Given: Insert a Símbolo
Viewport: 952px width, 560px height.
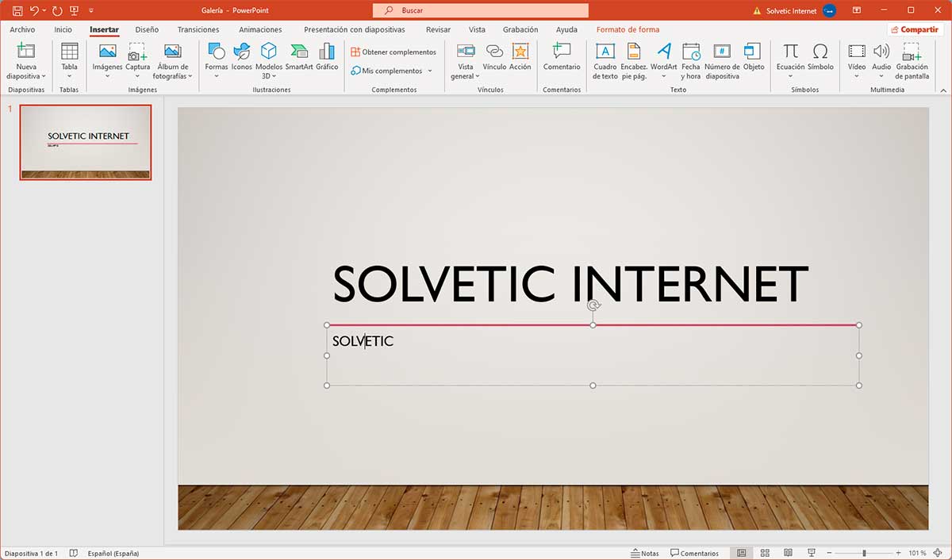Looking at the screenshot, I should click(x=820, y=57).
